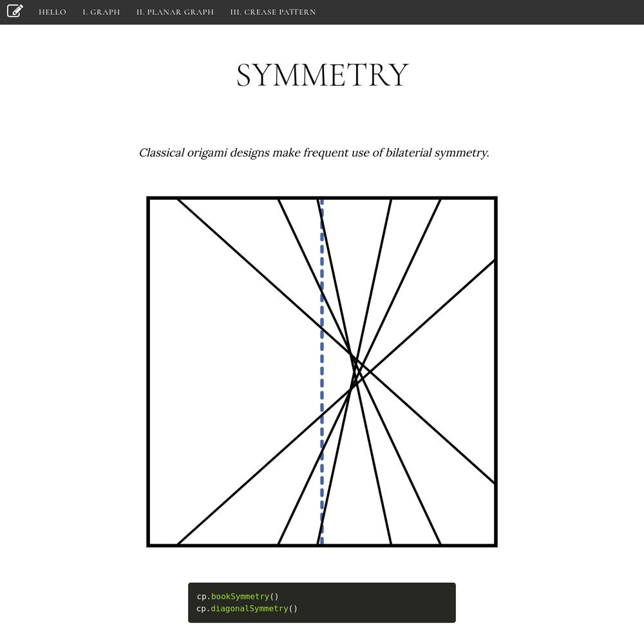This screenshot has width=644, height=644.
Task: Click the cp.diagonalSymmetry() code line
Action: pyautogui.click(x=247, y=609)
